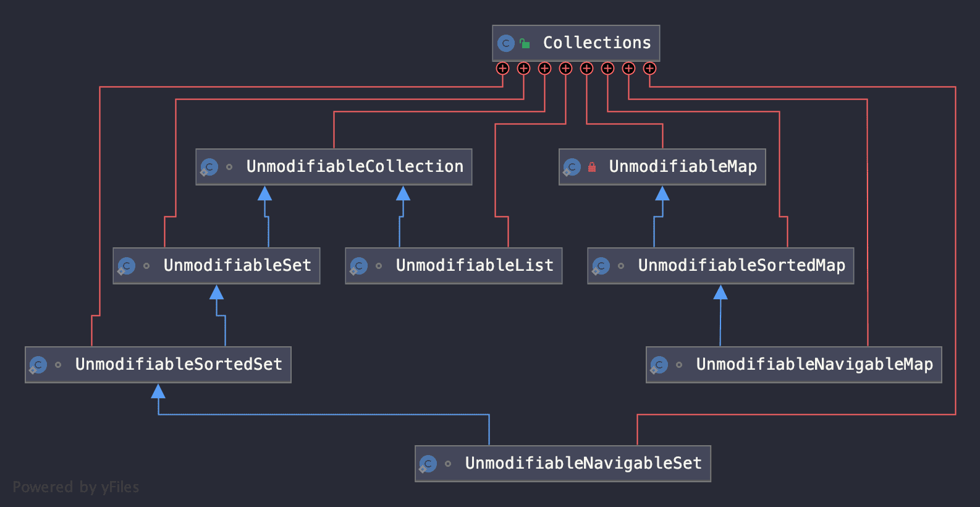The width and height of the screenshot is (980, 507).
Task: Click the inheritance arrowhead beneath UnmodifiableMap
Action: click(662, 194)
